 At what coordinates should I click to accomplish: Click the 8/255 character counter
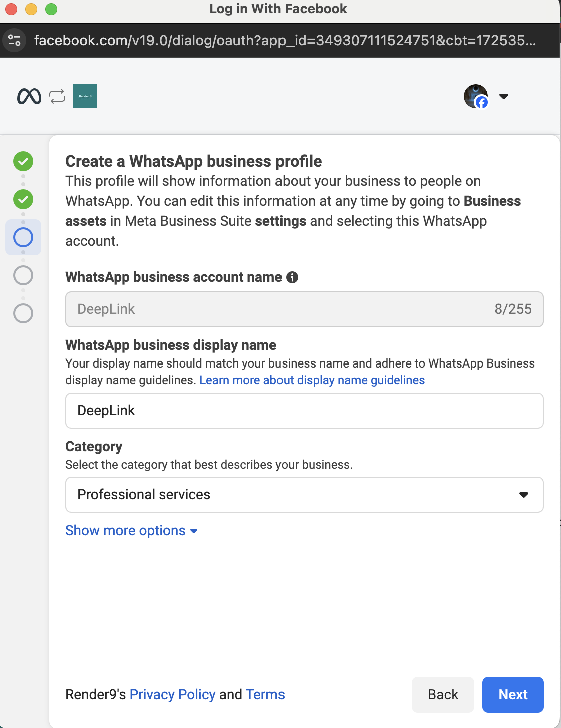tap(513, 309)
